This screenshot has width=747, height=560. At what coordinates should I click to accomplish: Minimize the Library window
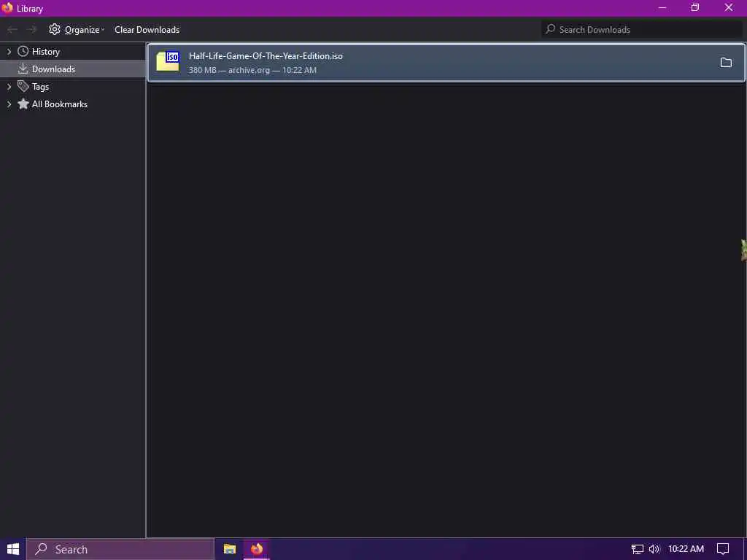click(x=662, y=7)
